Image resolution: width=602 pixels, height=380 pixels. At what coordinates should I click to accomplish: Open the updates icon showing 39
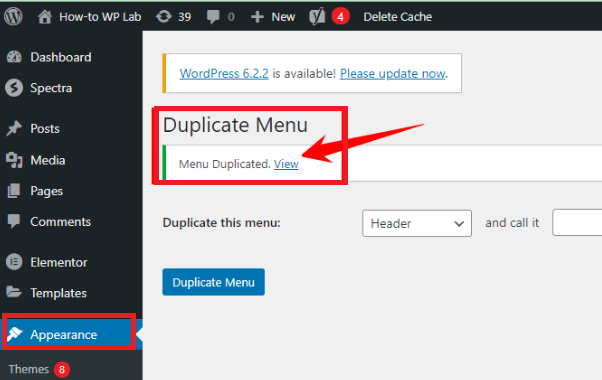click(164, 17)
